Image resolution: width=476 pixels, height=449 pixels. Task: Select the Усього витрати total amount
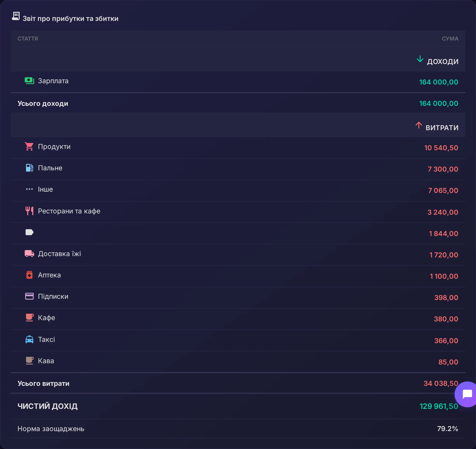tap(441, 383)
